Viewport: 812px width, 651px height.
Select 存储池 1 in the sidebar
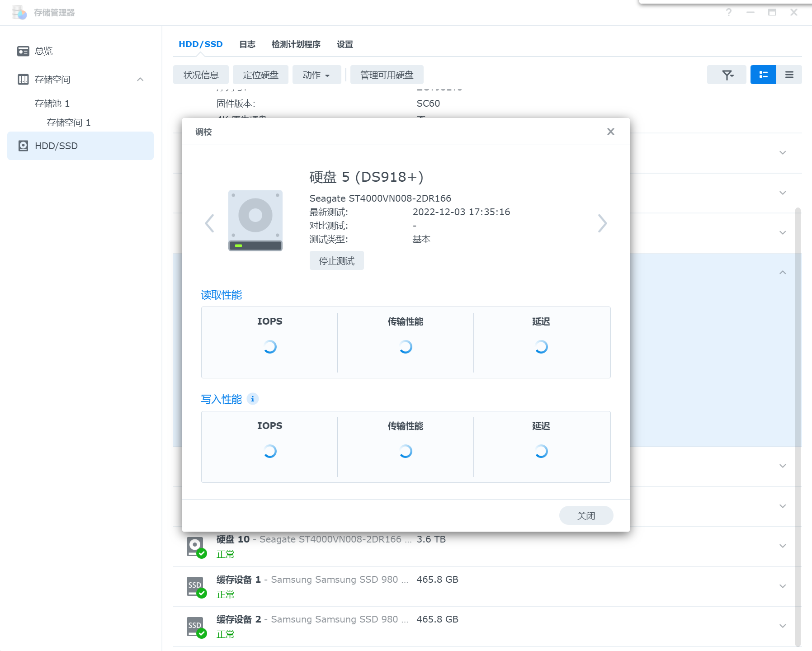[x=52, y=104]
